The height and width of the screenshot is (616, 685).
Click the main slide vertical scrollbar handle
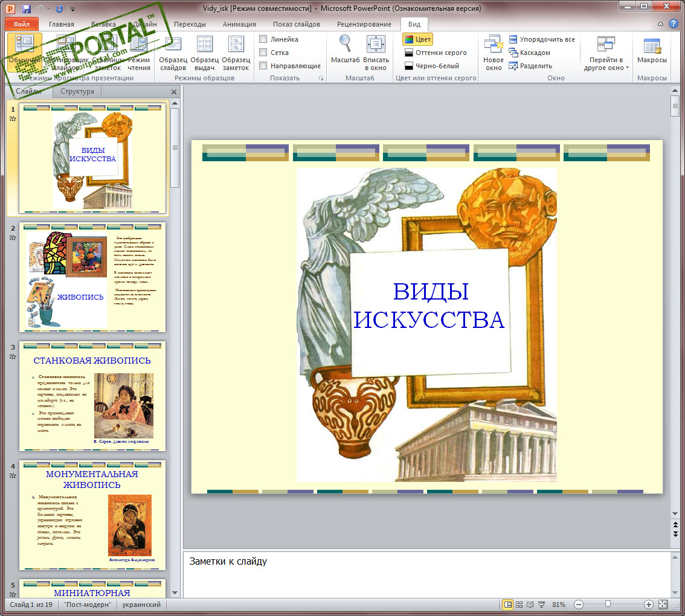675,106
